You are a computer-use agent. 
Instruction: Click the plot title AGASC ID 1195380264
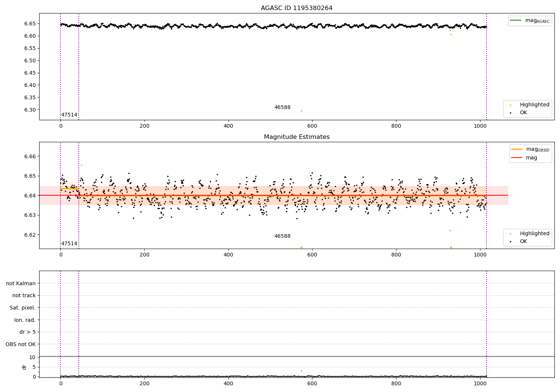coord(296,8)
